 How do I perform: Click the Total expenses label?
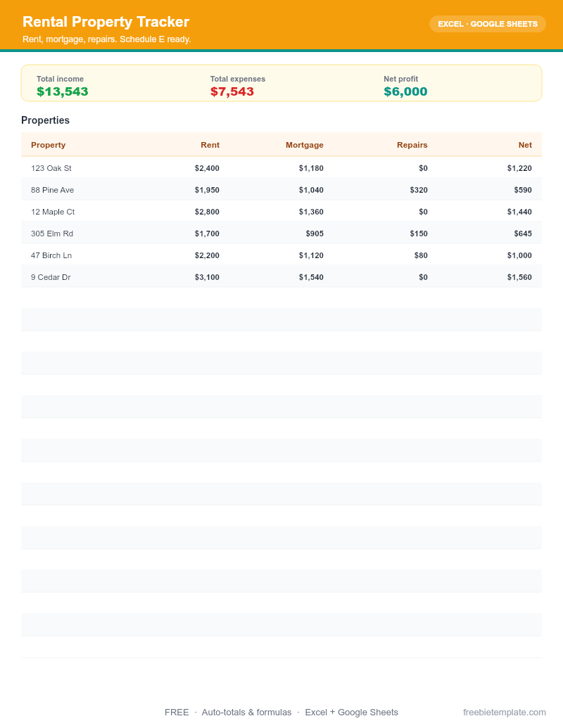tap(237, 79)
